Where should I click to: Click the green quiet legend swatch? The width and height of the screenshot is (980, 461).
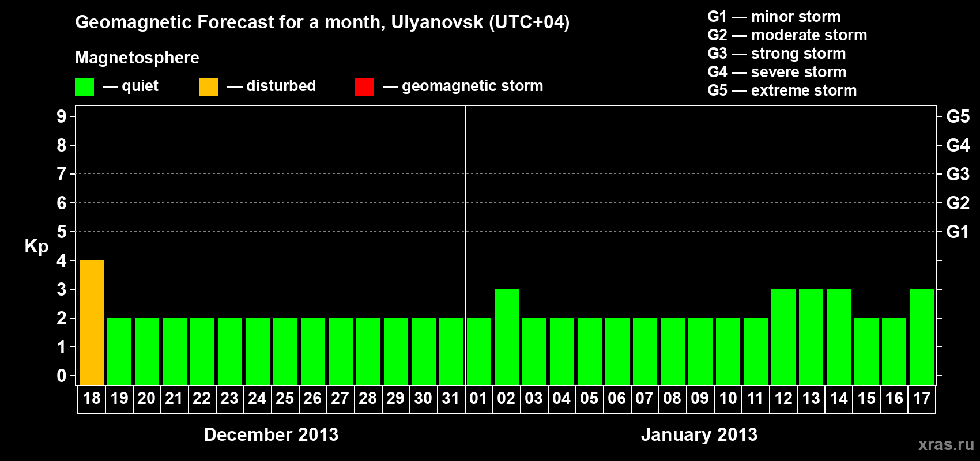pos(84,87)
